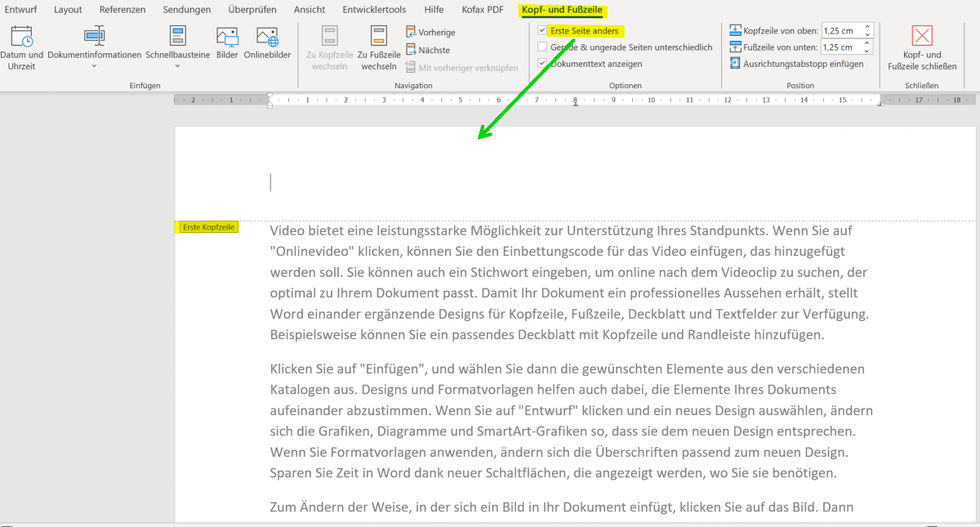
Task: Switch to Referenzen tab
Action: (122, 10)
